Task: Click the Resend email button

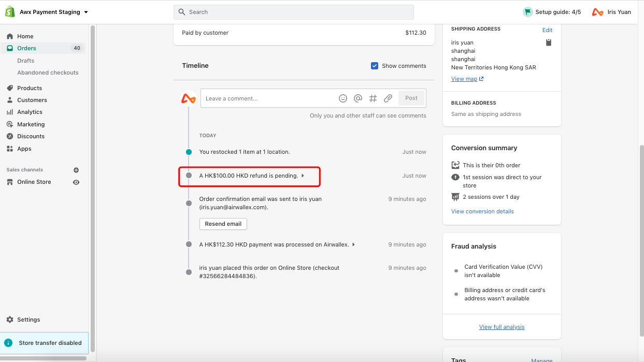Action: pyautogui.click(x=223, y=224)
